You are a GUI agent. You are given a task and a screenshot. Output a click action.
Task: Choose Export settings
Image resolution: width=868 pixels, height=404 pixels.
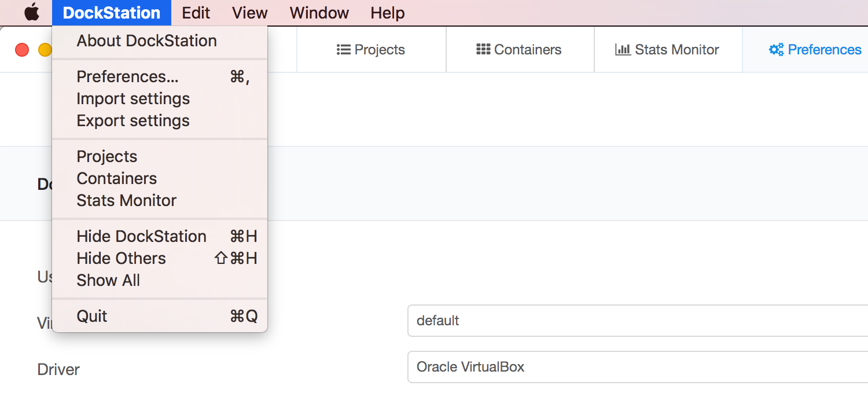coord(160,120)
